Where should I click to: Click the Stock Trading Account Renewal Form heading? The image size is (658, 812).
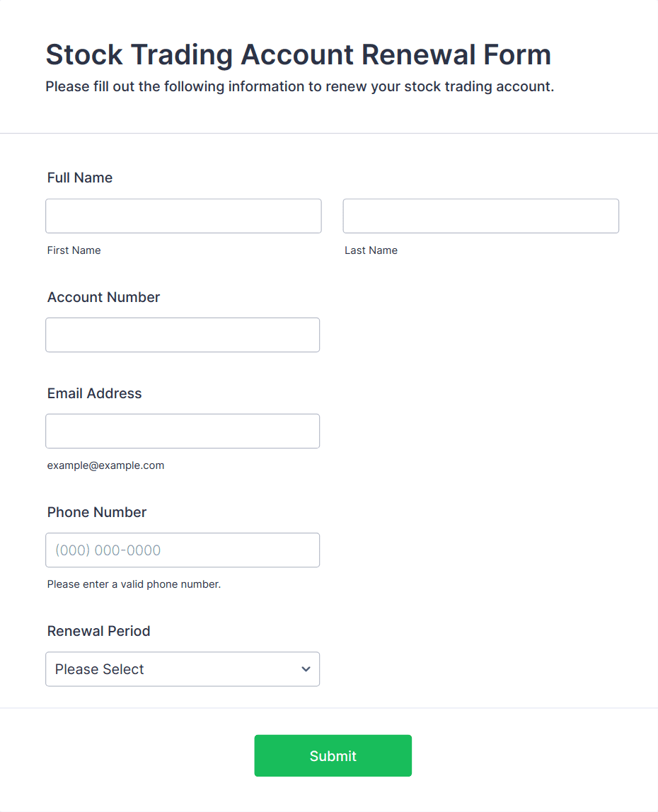pos(298,54)
